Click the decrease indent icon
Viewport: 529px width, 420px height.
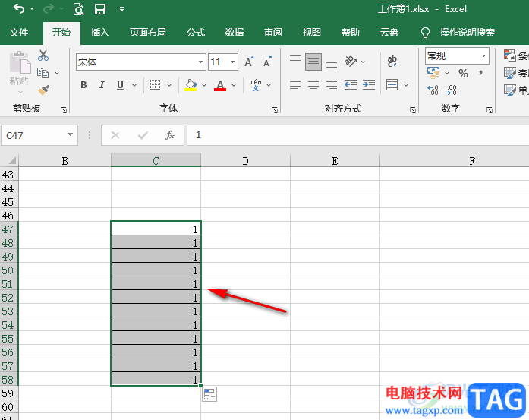[x=351, y=85]
